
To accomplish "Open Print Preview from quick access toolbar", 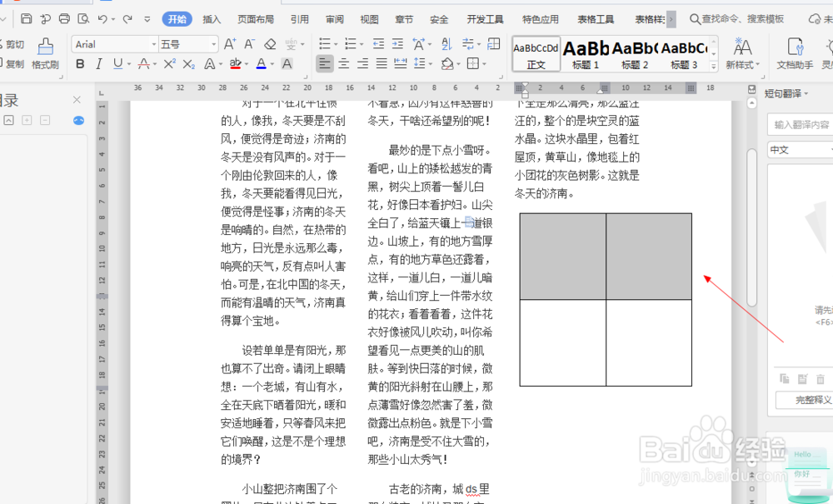I will point(83,19).
